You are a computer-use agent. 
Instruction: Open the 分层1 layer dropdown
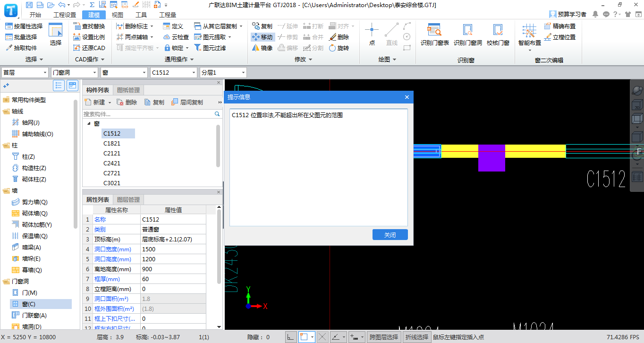pyautogui.click(x=223, y=72)
